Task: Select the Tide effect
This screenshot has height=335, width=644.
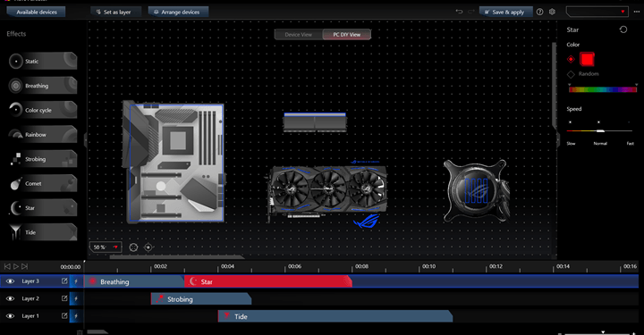Action: pos(42,232)
